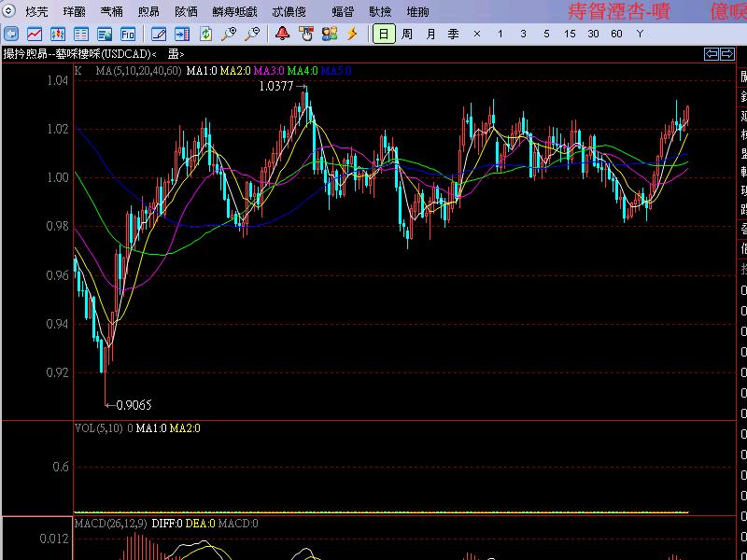Screen dimensions: 747x560
Task: Click the back navigation arrow icon
Action: 9,35
